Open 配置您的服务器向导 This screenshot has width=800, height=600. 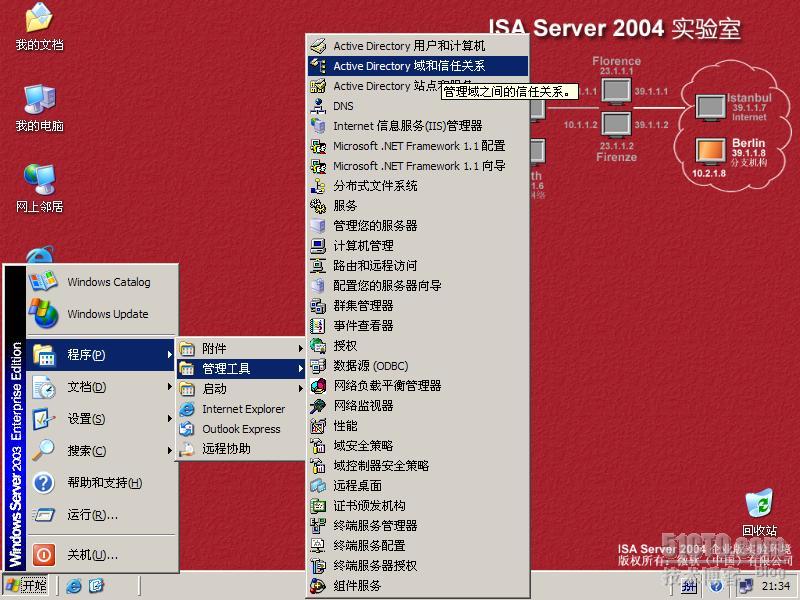pyautogui.click(x=418, y=286)
